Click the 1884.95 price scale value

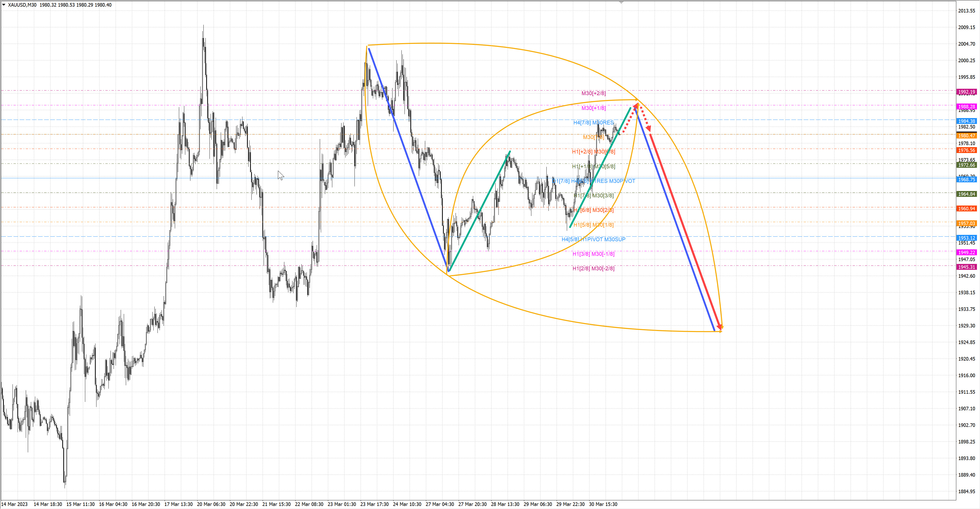pyautogui.click(x=966, y=491)
